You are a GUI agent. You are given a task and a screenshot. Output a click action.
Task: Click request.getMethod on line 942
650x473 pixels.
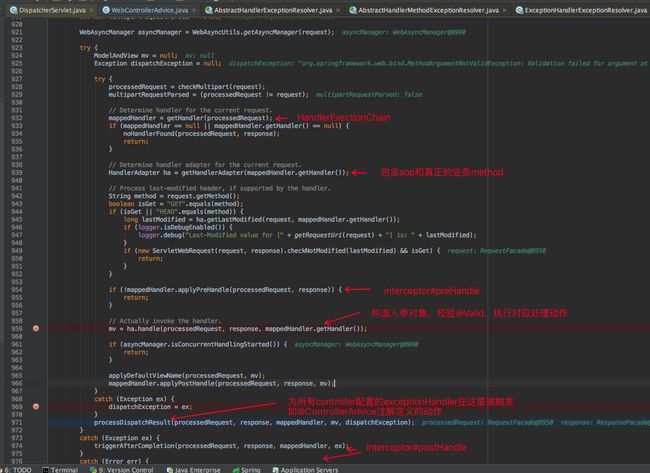click(x=200, y=196)
